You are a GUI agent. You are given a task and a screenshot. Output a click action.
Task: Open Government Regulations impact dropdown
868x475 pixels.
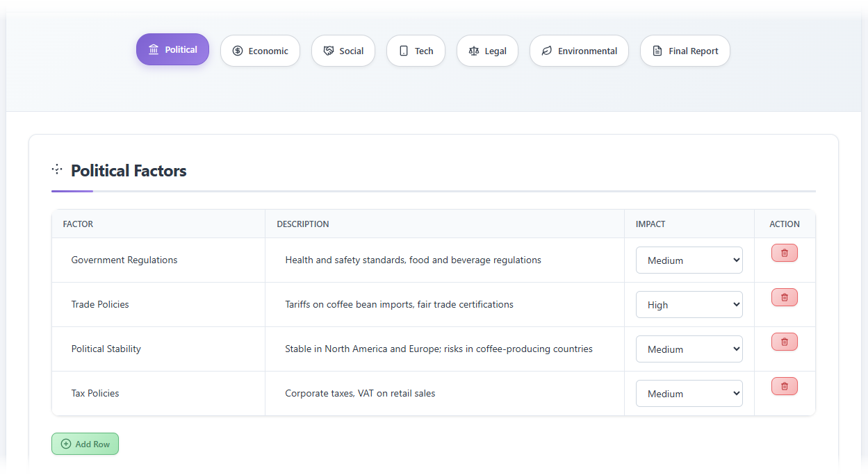(689, 260)
